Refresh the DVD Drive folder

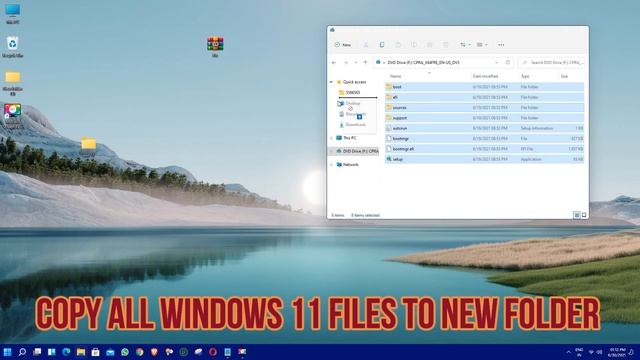508,62
